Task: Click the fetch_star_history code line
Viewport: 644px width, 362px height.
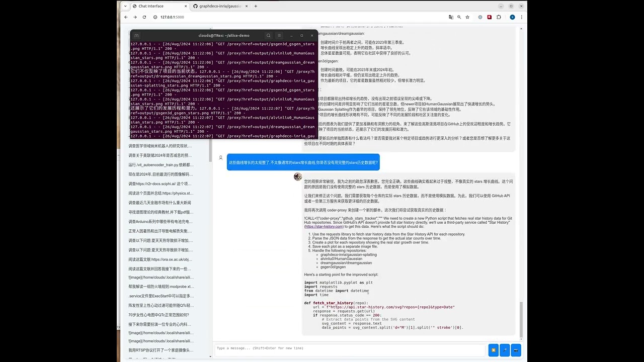Action: point(336,303)
